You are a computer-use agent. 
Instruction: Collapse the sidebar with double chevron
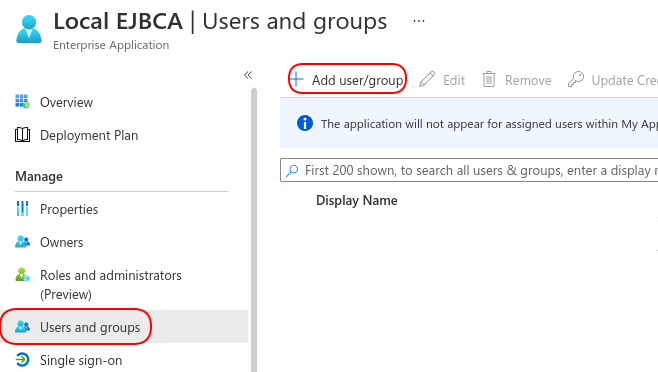248,75
